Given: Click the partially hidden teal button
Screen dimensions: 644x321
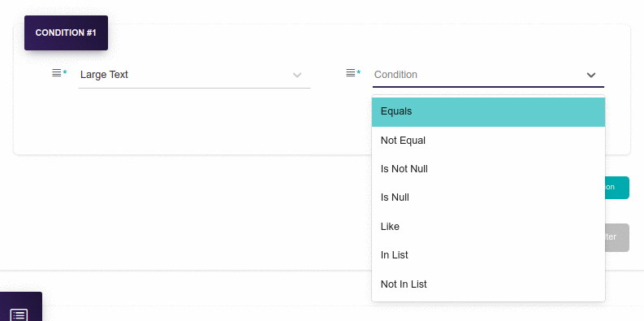Looking at the screenshot, I should 617,188.
